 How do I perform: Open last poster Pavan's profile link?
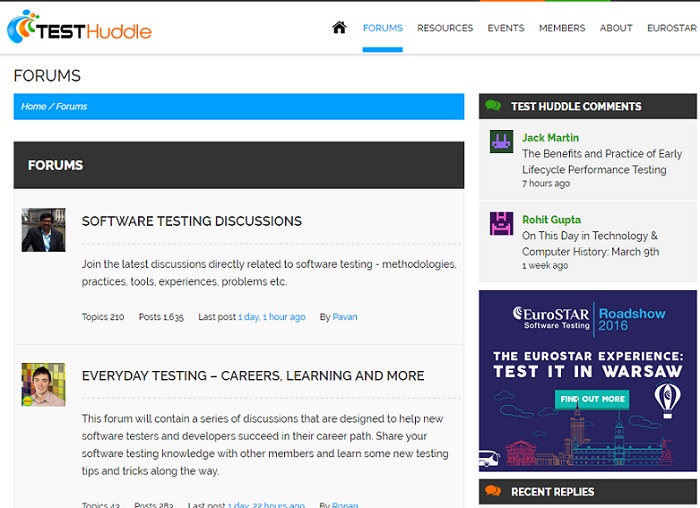pyautogui.click(x=344, y=317)
